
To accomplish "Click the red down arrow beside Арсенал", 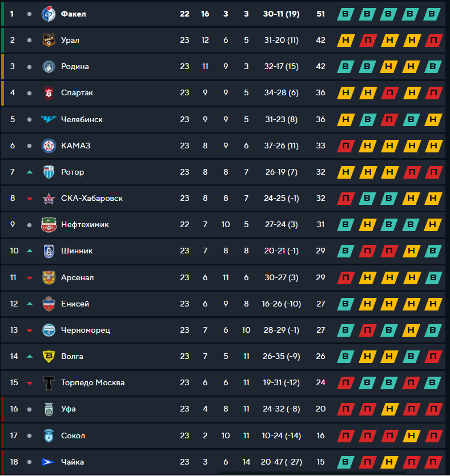I will [x=30, y=278].
